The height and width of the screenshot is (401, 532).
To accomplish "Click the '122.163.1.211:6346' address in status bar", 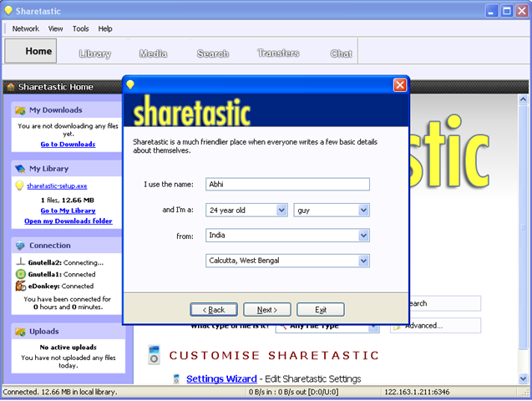I will coord(417,392).
